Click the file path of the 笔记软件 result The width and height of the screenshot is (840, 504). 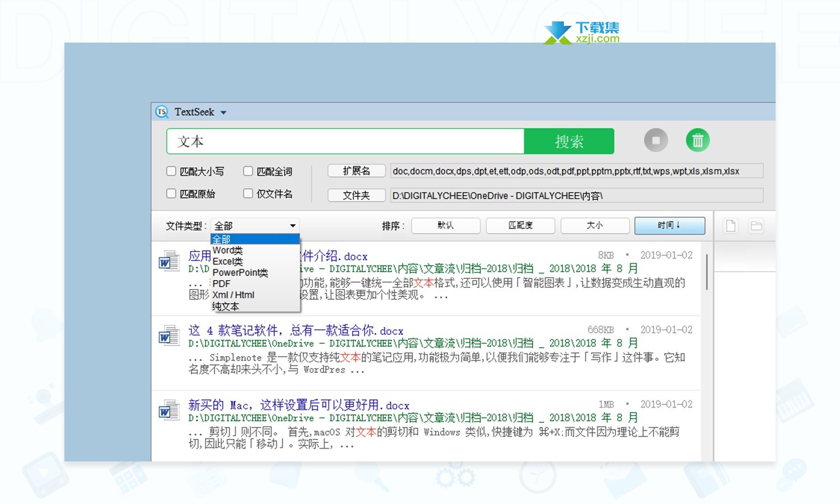(413, 343)
